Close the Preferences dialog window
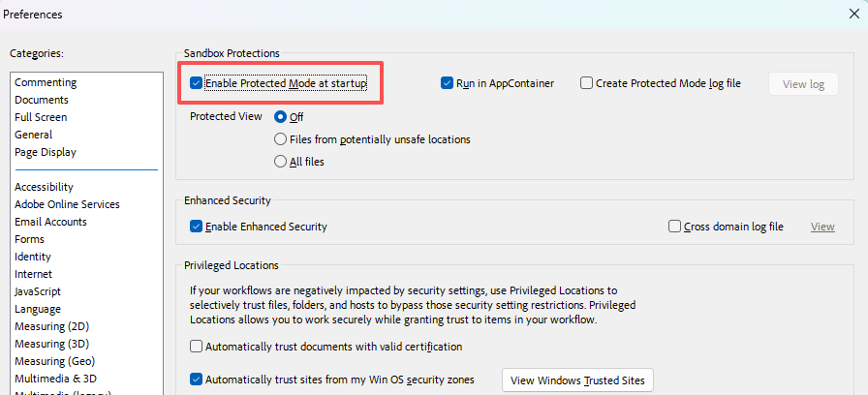The width and height of the screenshot is (868, 395). [852, 15]
